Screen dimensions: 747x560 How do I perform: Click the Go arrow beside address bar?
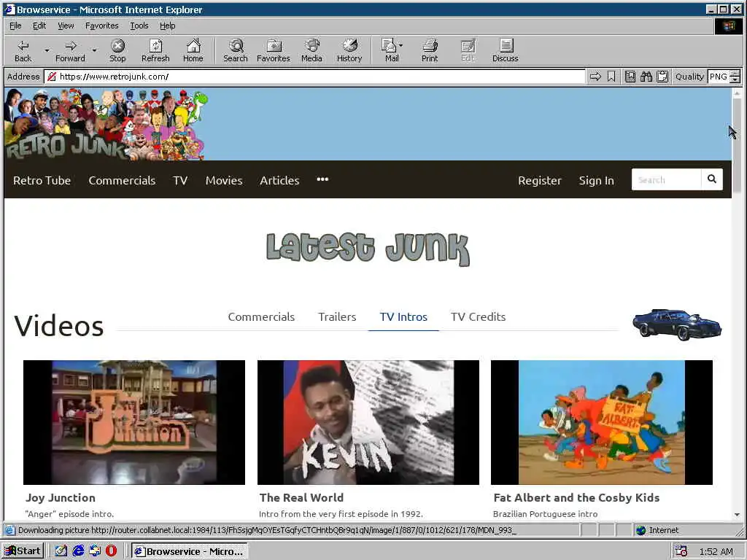pyautogui.click(x=595, y=77)
